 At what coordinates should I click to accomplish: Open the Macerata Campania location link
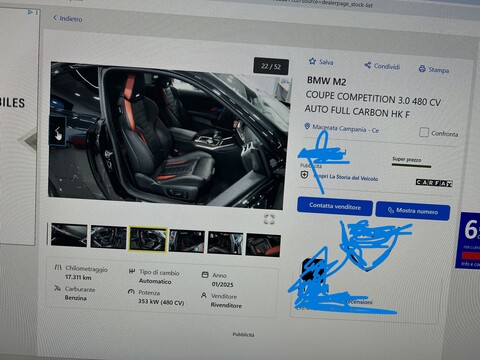coord(346,128)
